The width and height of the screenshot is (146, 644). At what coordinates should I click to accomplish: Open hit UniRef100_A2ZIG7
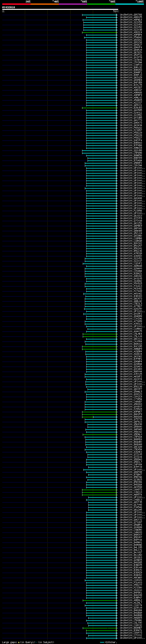(131, 103)
